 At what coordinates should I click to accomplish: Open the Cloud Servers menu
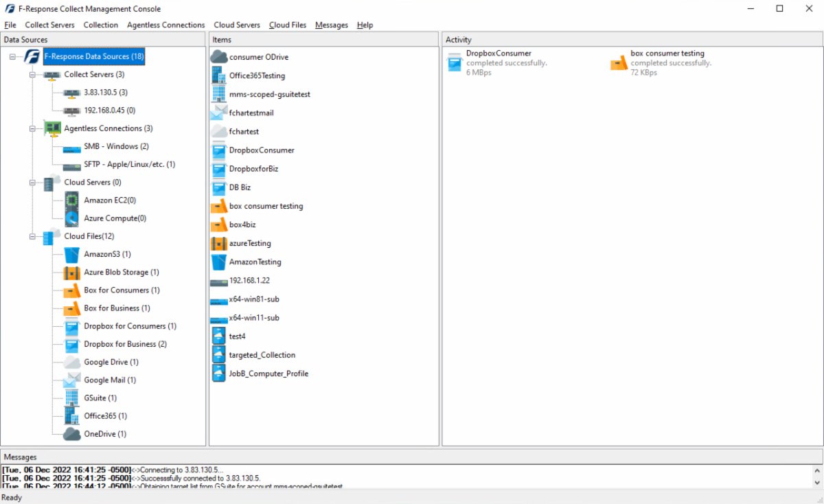point(236,25)
